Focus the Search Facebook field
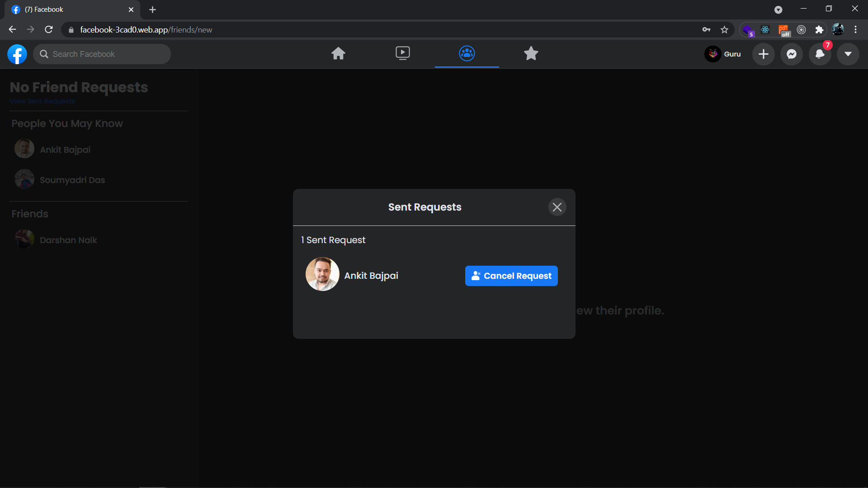 coord(102,54)
